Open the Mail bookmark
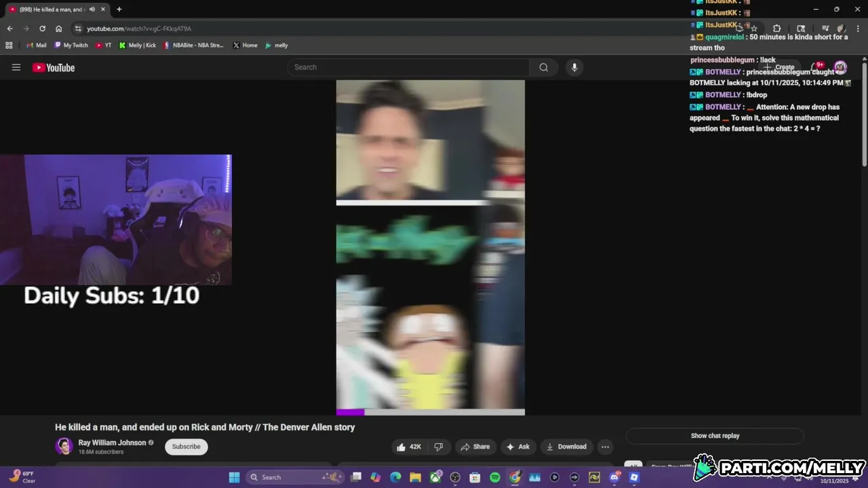This screenshot has height=488, width=868. tap(37, 45)
